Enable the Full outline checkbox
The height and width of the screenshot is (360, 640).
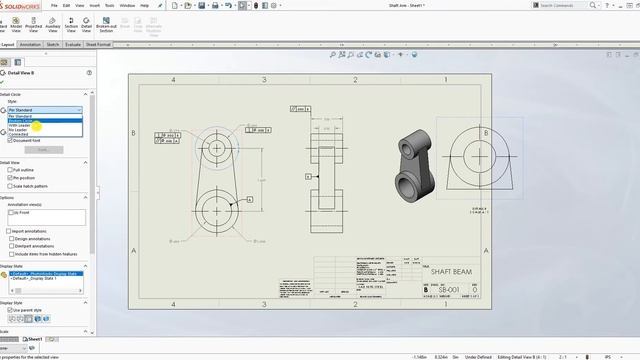(x=10, y=170)
